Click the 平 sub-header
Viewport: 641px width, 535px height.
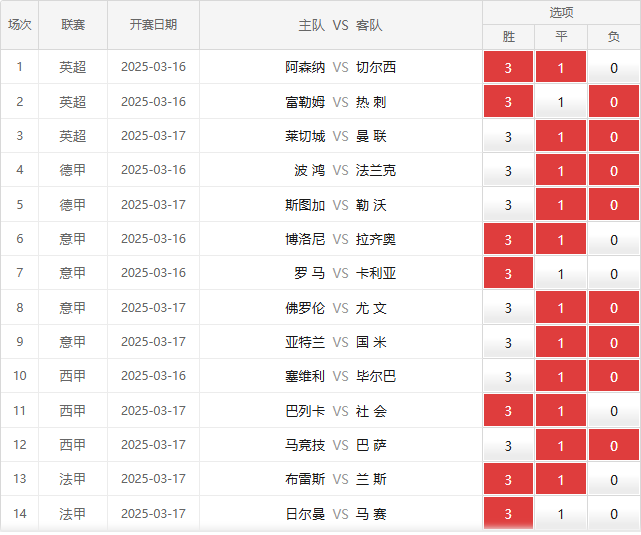pos(561,37)
